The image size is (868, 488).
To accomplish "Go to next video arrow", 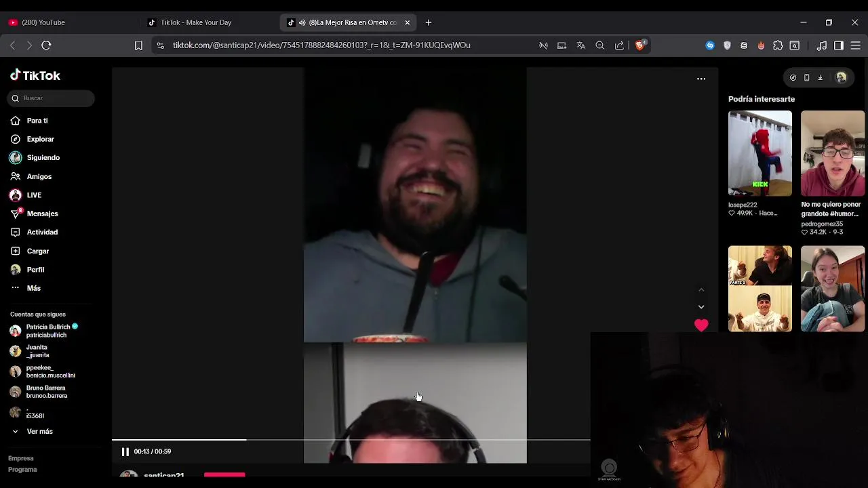I will pos(701,307).
